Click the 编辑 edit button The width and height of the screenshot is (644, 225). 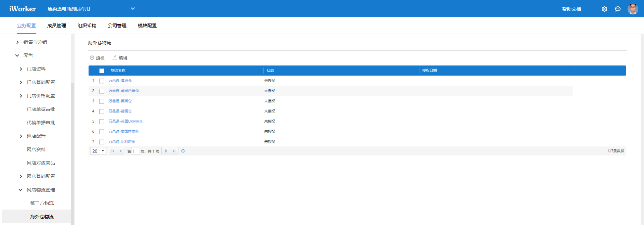(120, 58)
